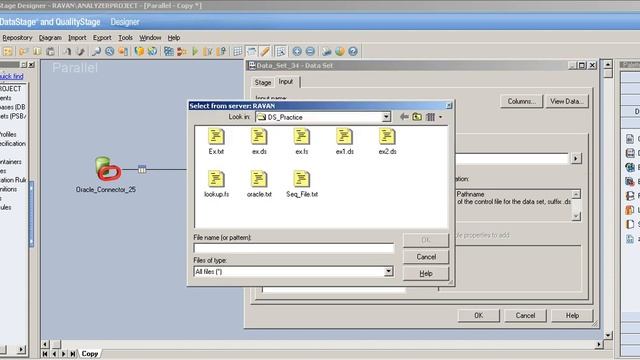Select the ex.fs file

point(302,141)
